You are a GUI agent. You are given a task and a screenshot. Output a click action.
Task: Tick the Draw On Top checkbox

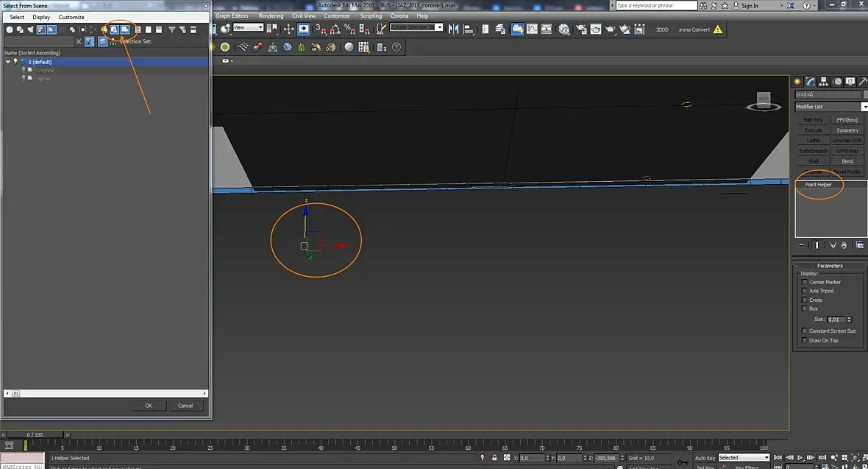pos(804,340)
